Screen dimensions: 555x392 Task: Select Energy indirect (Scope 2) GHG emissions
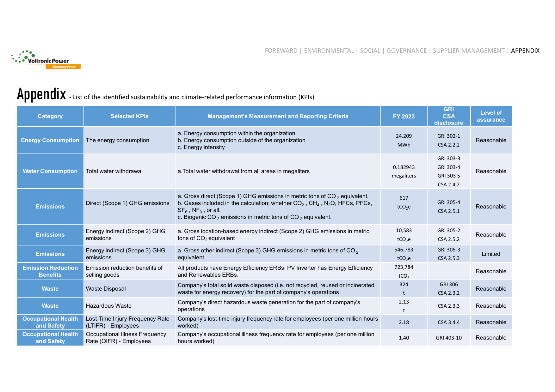[130, 235]
